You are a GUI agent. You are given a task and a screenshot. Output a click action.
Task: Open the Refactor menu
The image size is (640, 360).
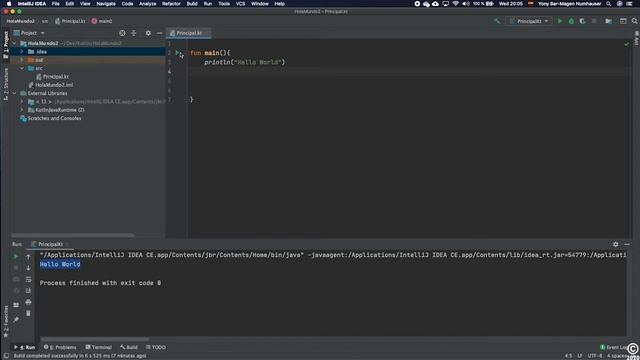tap(171, 4)
